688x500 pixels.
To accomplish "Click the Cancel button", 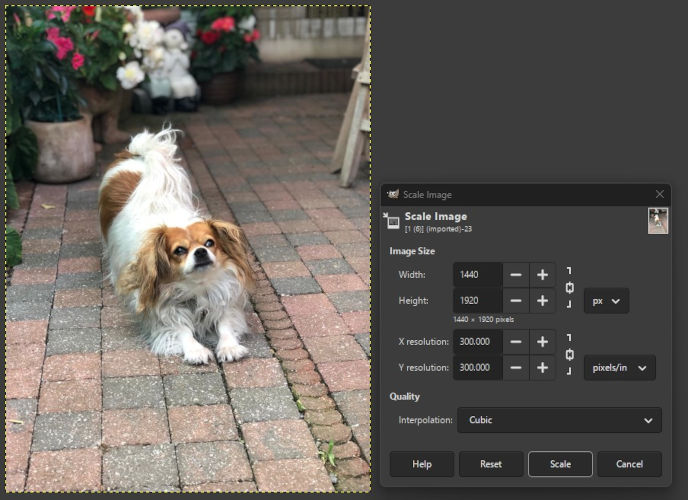I will [x=630, y=464].
